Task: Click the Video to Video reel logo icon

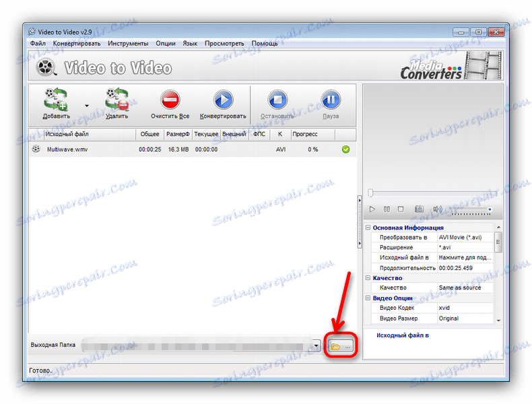Action: tap(46, 67)
